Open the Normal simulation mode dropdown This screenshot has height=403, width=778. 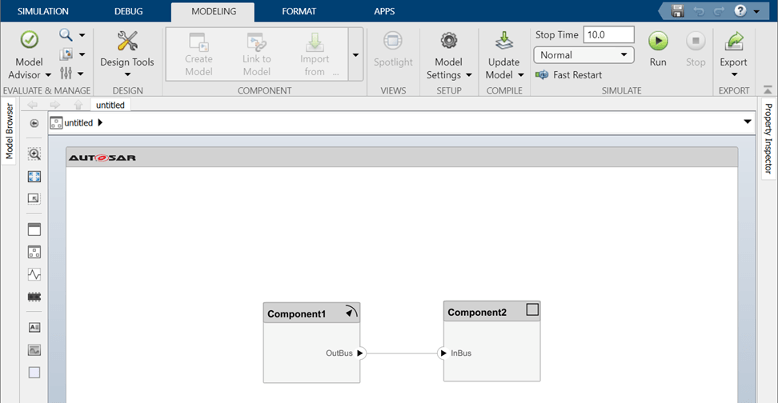coord(584,55)
